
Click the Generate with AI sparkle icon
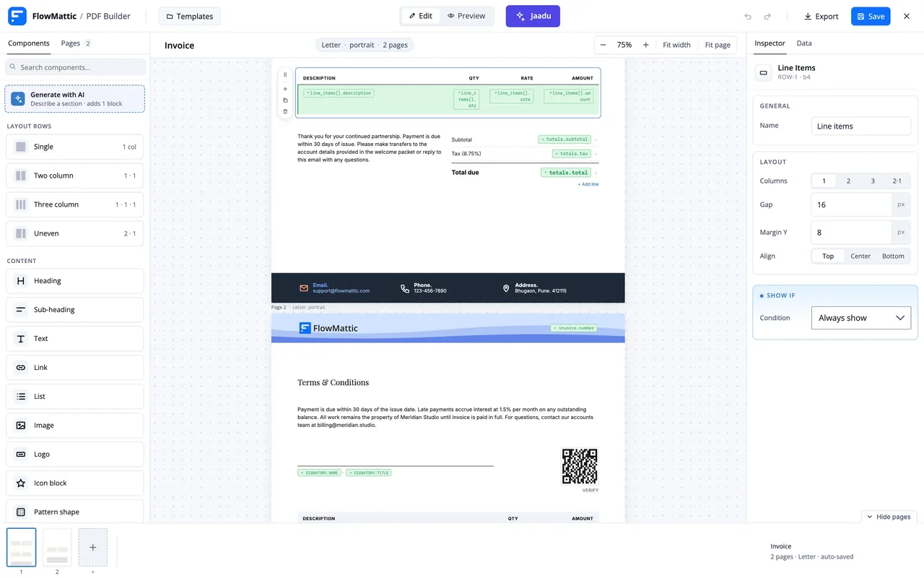pyautogui.click(x=18, y=99)
